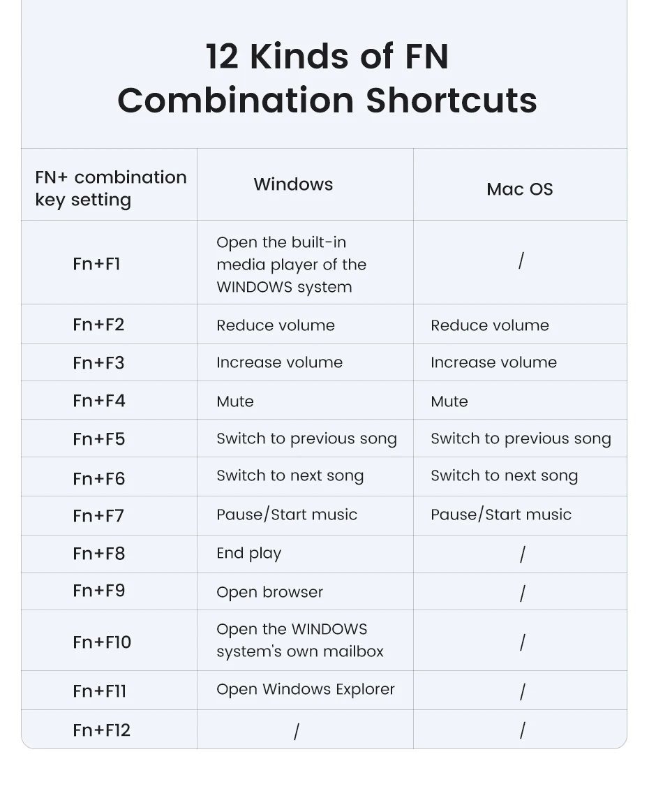Click the Fn+F2 key label
The width and height of the screenshot is (649, 812).
coord(98,325)
